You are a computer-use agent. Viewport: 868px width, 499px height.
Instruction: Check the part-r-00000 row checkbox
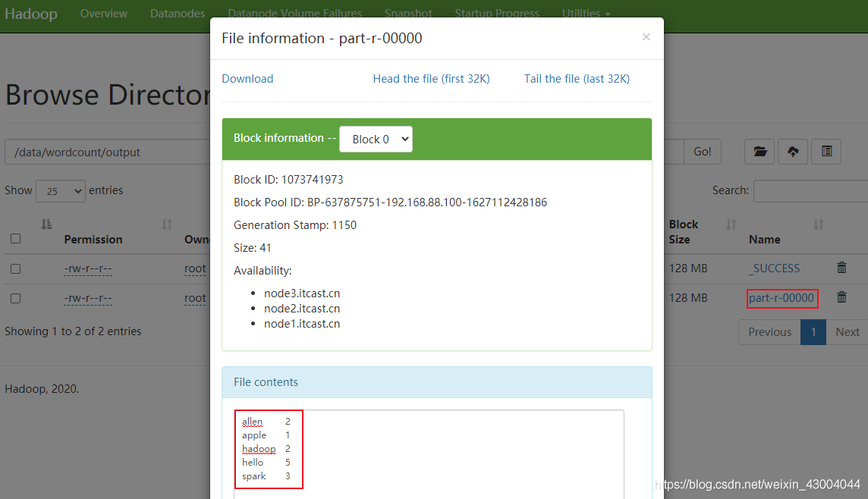point(15,298)
